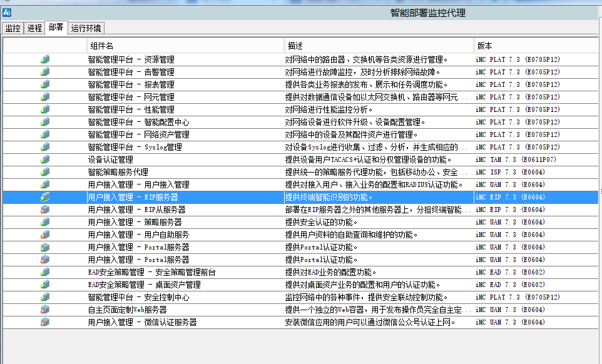Click the status icon for 告警管理 row
The width and height of the screenshot is (602, 364).
tap(45, 72)
